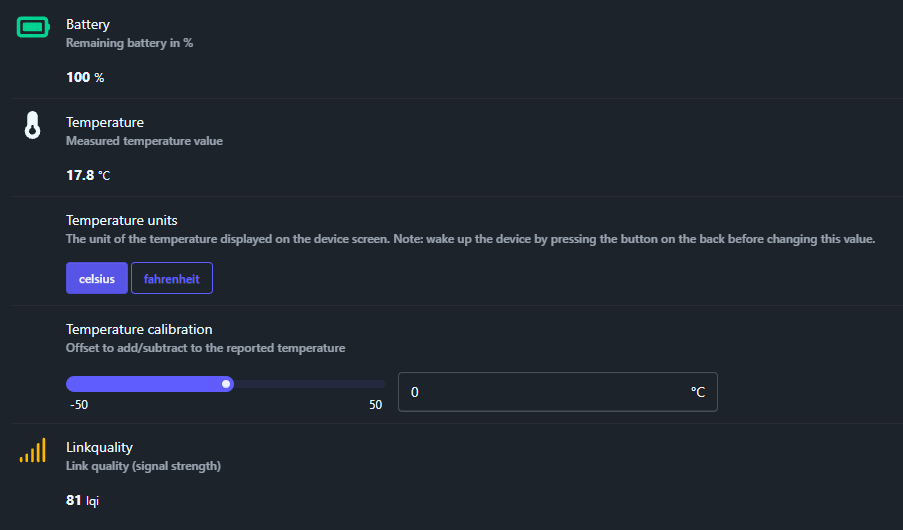Click the white thermometer icon
Image resolution: width=903 pixels, height=530 pixels.
(33, 126)
